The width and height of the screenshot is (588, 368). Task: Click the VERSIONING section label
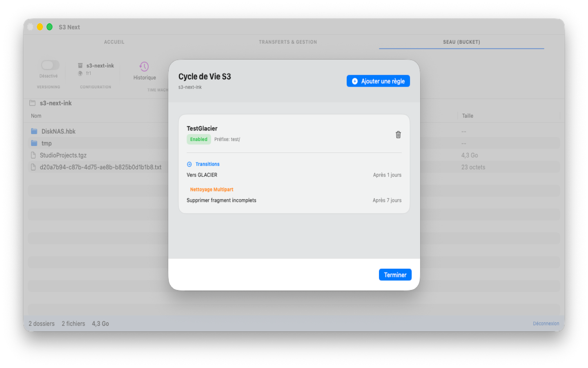pyautogui.click(x=49, y=87)
